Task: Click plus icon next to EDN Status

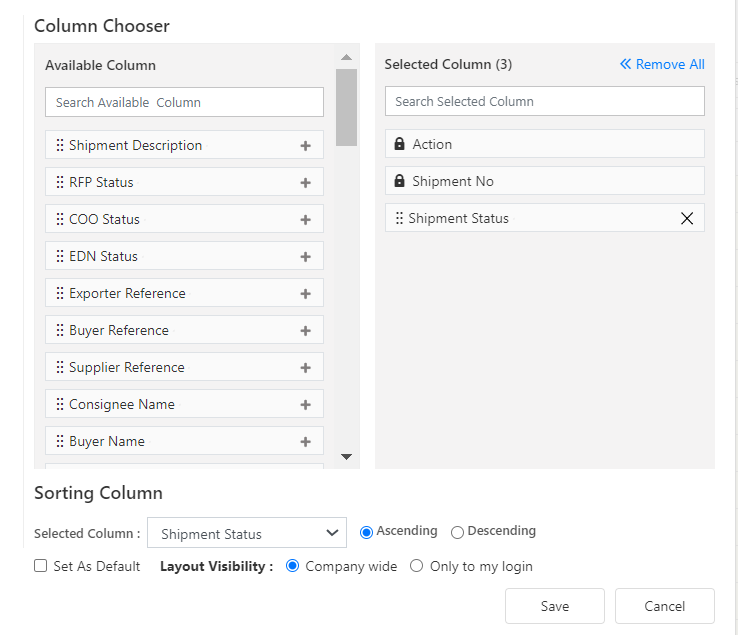Action: [306, 257]
